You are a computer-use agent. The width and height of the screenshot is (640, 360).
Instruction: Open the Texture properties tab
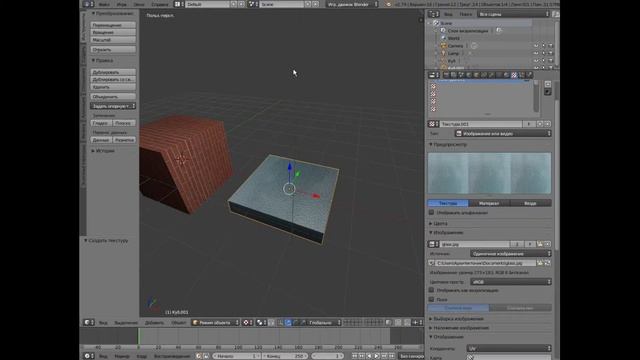click(x=514, y=75)
